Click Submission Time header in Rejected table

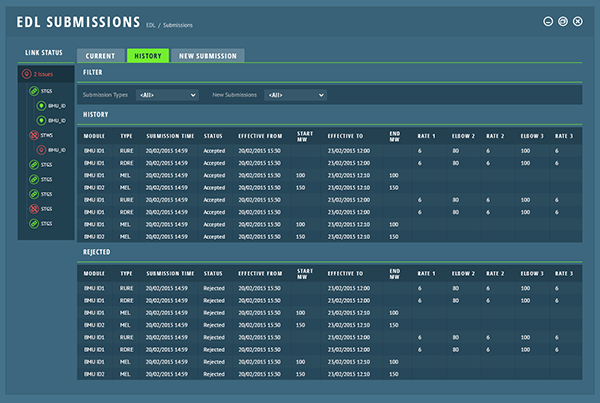pyautogui.click(x=170, y=273)
